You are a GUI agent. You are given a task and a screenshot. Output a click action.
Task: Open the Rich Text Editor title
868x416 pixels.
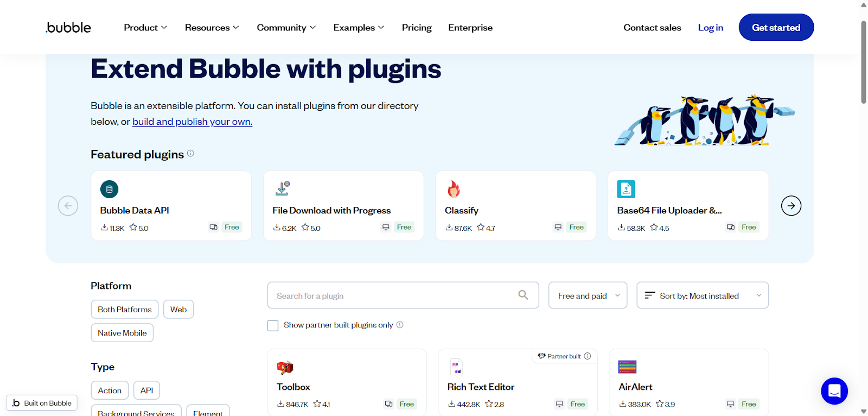481,387
